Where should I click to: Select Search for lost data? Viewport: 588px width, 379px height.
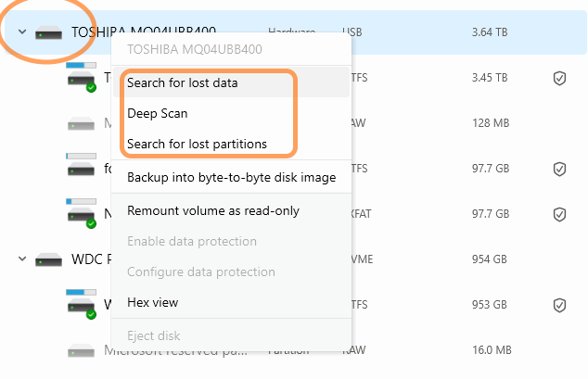(x=183, y=83)
